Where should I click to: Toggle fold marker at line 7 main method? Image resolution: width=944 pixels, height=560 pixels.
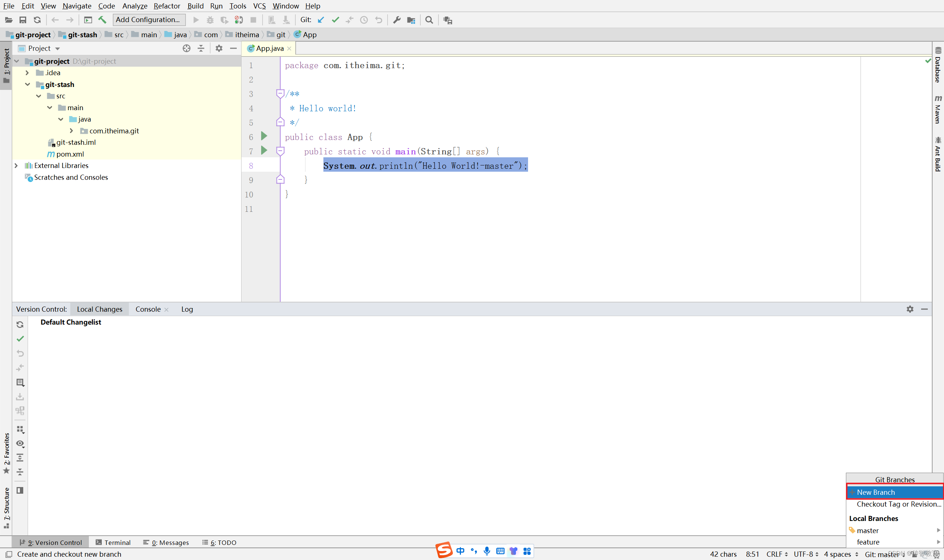tap(280, 151)
